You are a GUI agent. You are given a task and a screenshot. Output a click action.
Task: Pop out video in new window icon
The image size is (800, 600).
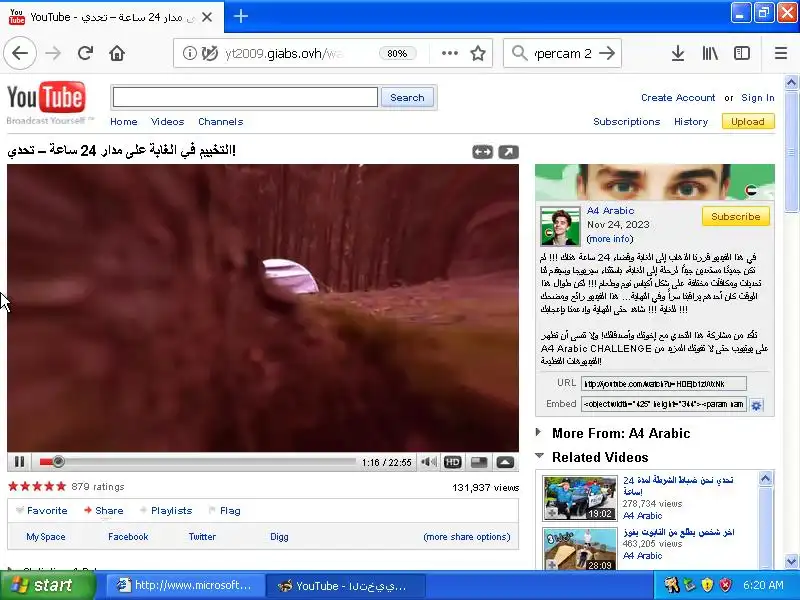point(508,152)
